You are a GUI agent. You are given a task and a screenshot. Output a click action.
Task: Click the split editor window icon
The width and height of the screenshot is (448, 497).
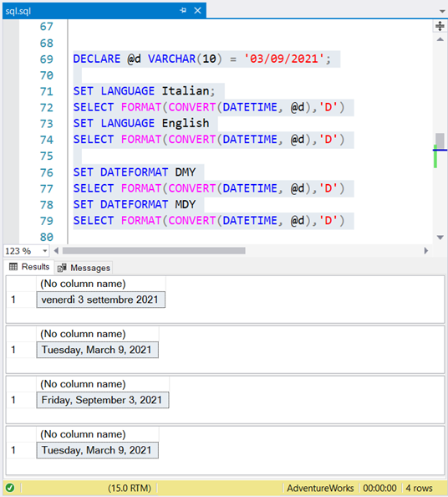click(x=440, y=26)
